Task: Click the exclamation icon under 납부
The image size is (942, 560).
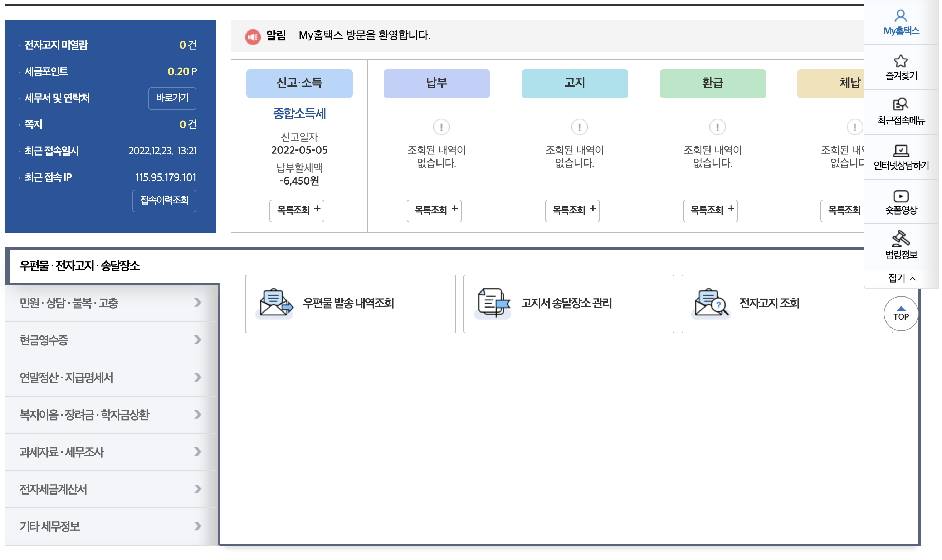Action: pyautogui.click(x=441, y=127)
